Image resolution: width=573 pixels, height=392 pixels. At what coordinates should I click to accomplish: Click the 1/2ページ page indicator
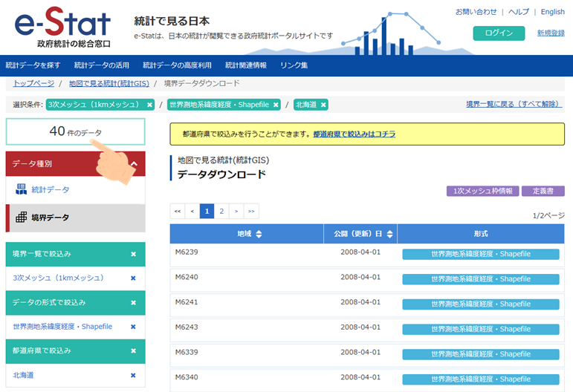coord(548,216)
